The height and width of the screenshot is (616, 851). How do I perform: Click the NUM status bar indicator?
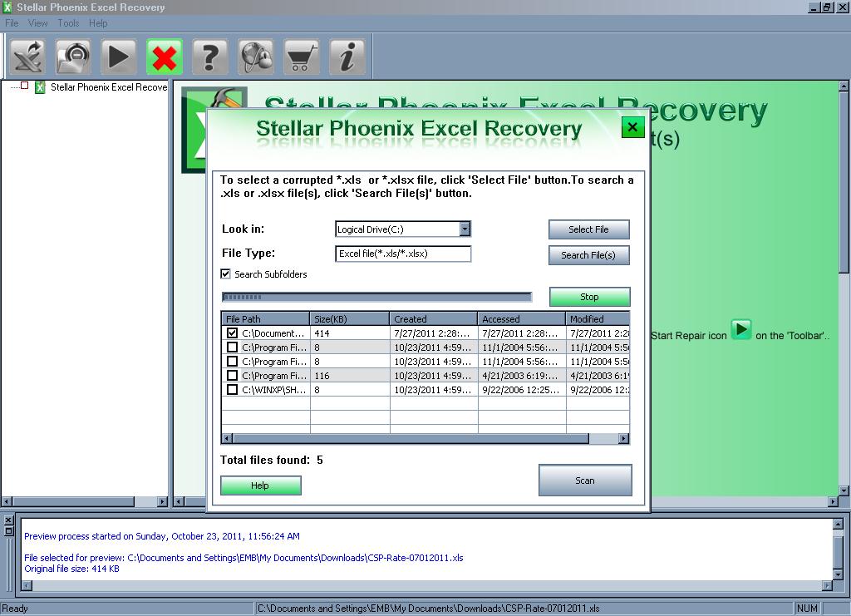pyautogui.click(x=807, y=609)
